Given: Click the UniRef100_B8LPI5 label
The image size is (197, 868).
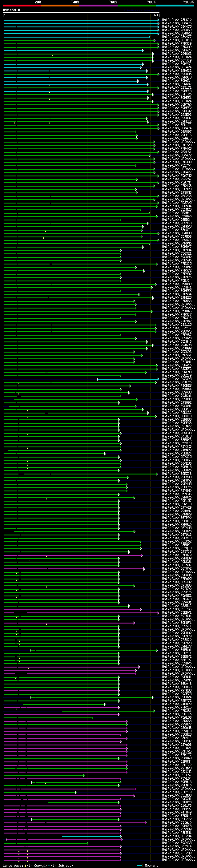Looking at the screenshot, I should click(177, 410).
